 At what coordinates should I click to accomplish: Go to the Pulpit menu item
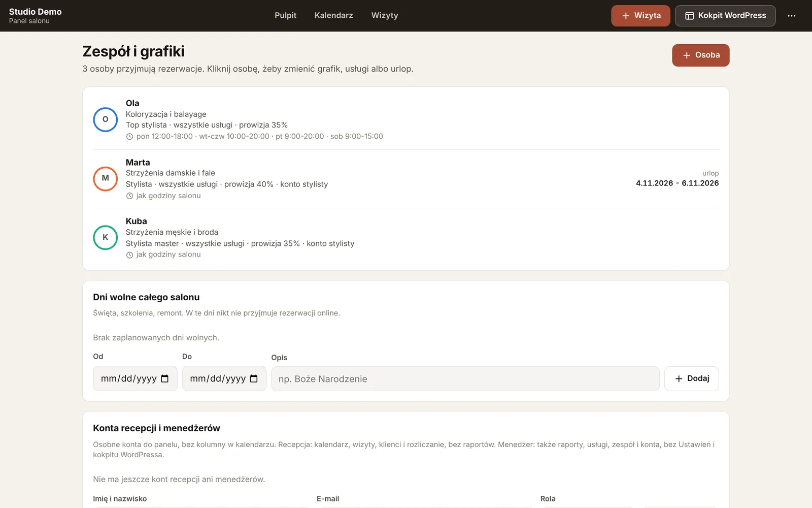[x=285, y=16]
